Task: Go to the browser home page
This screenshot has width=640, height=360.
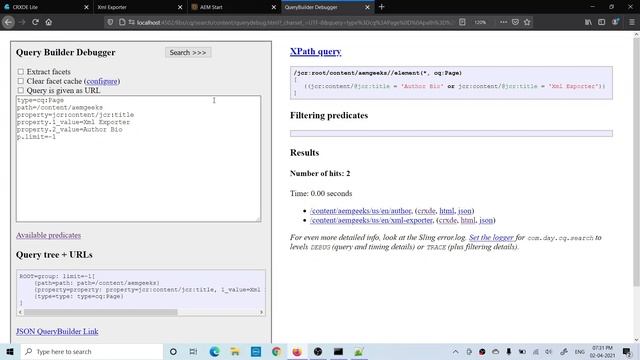Action: coord(49,22)
